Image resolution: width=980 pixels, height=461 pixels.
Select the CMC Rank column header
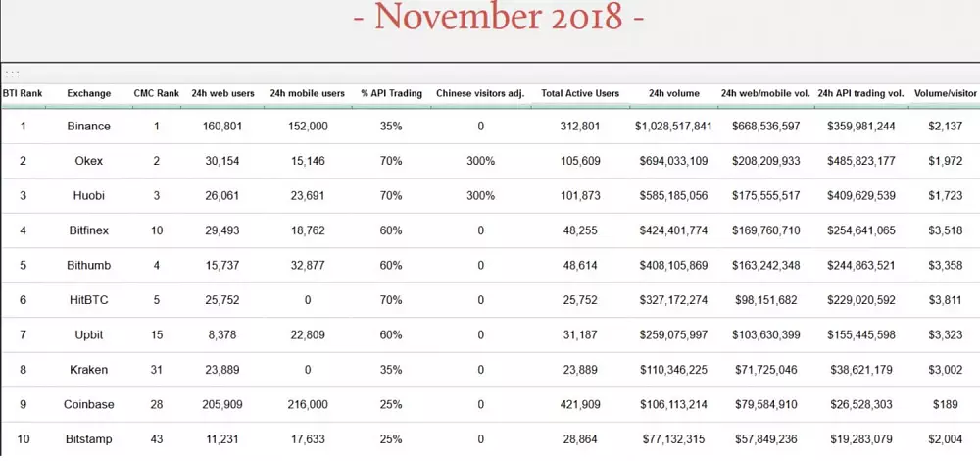(156, 94)
